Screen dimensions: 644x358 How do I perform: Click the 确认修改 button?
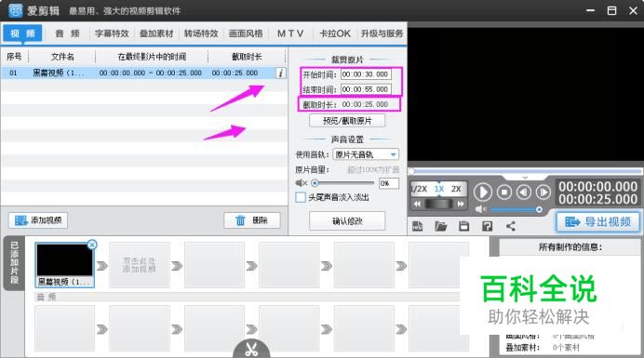point(347,221)
